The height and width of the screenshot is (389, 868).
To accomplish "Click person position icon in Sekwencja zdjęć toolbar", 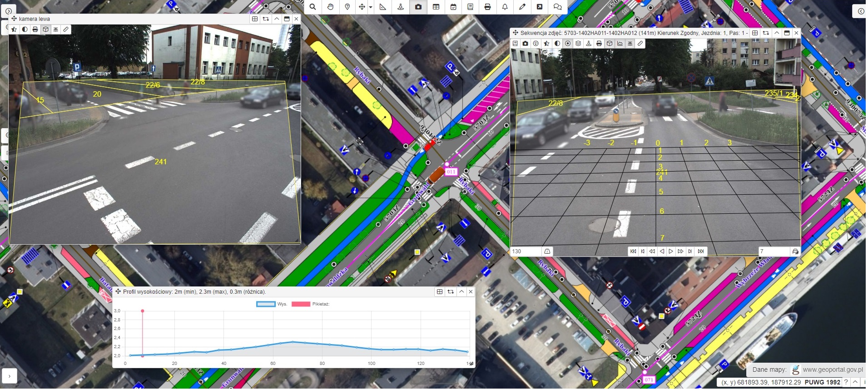I will pos(589,43).
